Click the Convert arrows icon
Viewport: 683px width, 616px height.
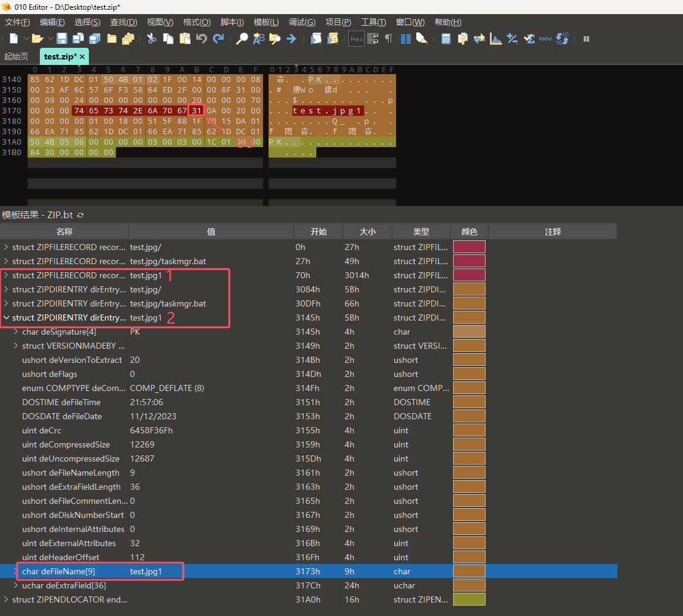[479, 39]
